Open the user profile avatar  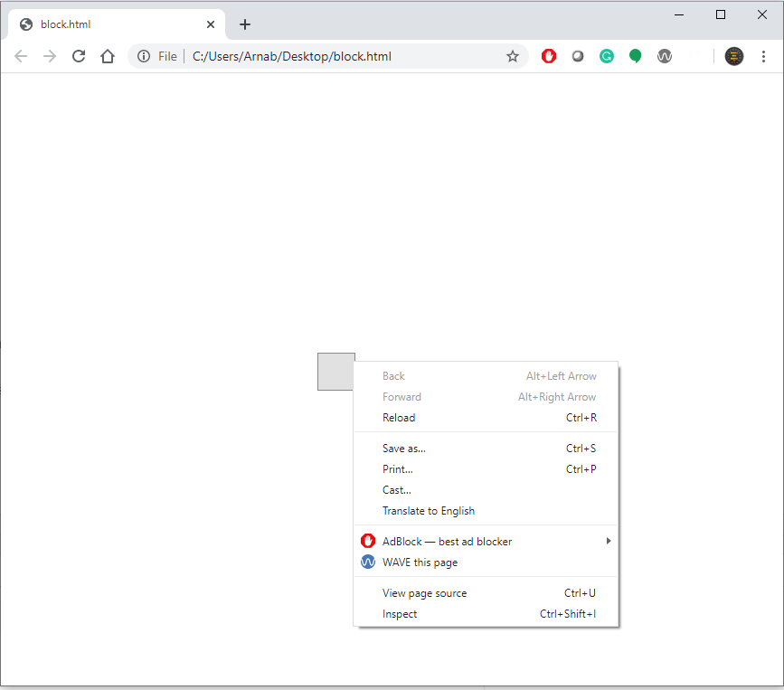coord(734,56)
